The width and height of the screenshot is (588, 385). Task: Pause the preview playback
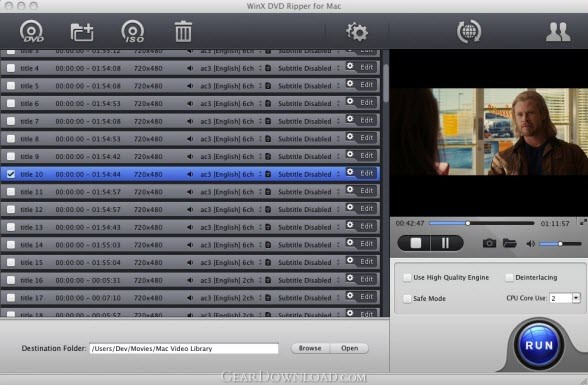pyautogui.click(x=446, y=243)
